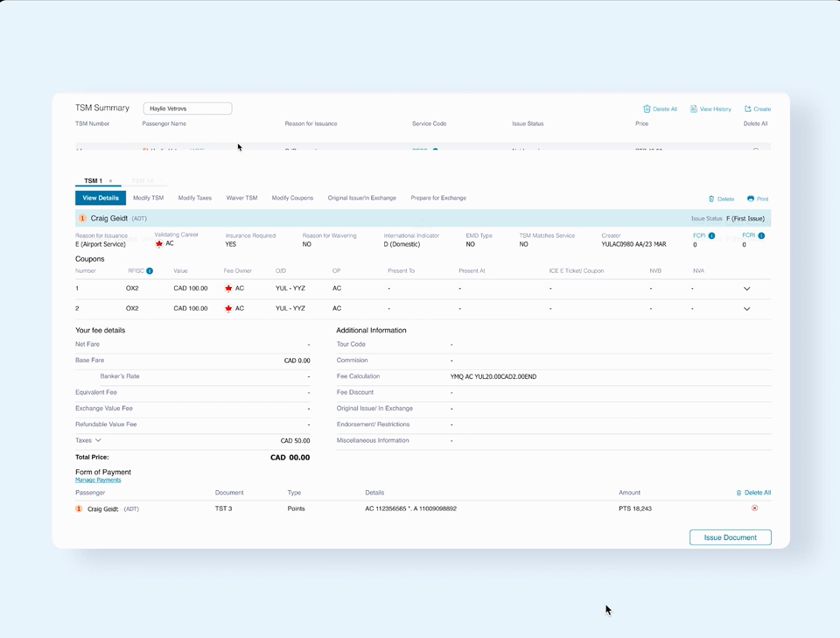
Task: Click the E (Airport Service) reason value
Action: (x=100, y=244)
